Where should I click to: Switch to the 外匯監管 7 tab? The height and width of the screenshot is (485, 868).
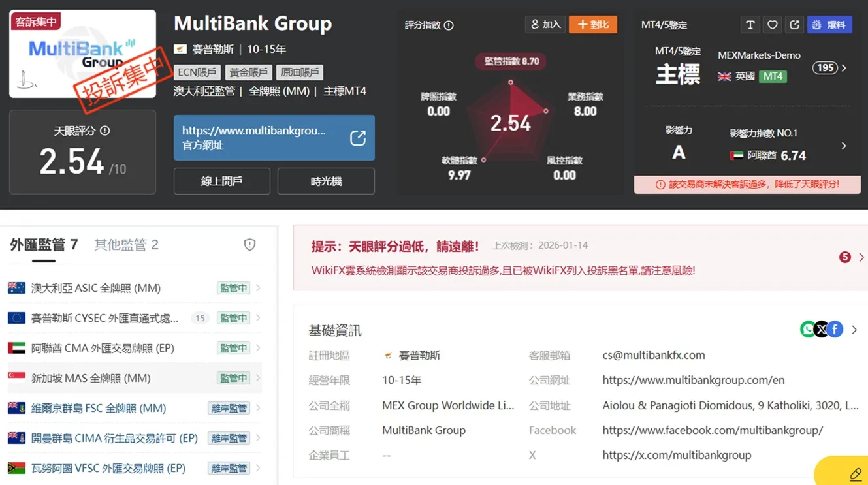click(x=44, y=245)
